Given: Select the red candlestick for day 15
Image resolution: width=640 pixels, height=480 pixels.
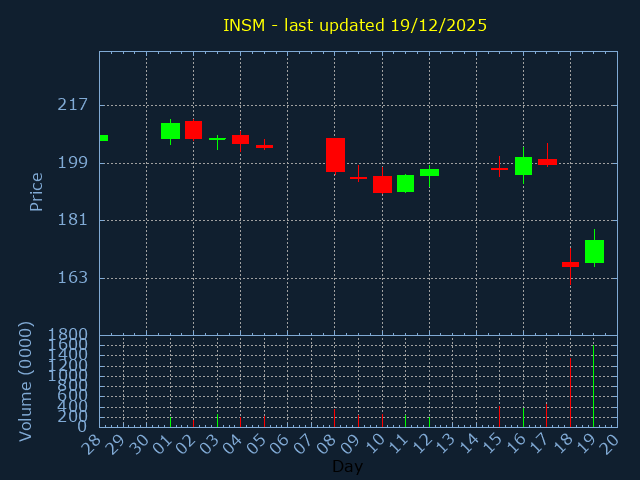Looking at the screenshot, I should pyautogui.click(x=499, y=169).
